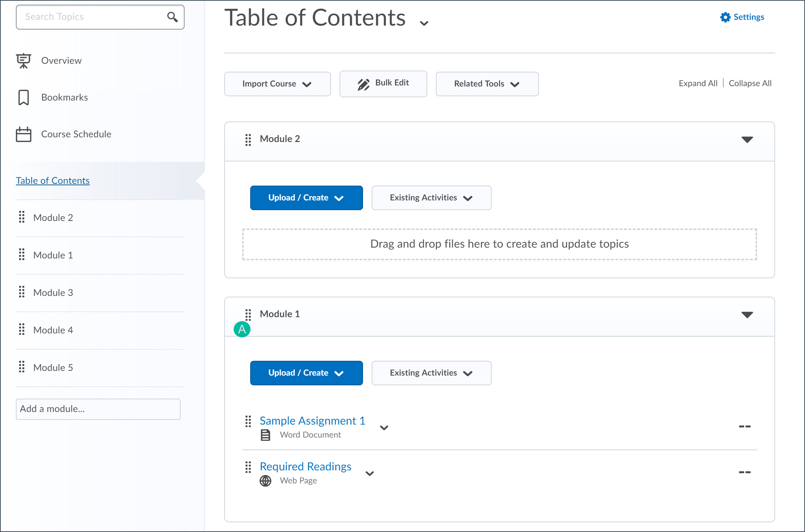Open Upload / Create in Module 1
The image size is (805, 532).
point(306,373)
